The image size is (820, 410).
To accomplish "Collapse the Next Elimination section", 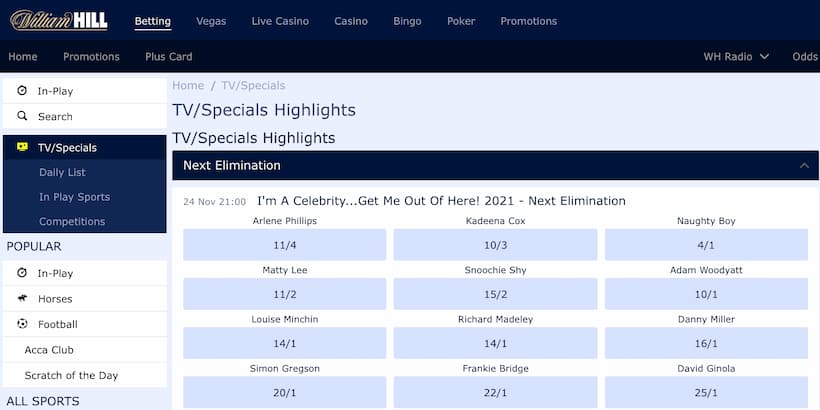I will pos(804,166).
